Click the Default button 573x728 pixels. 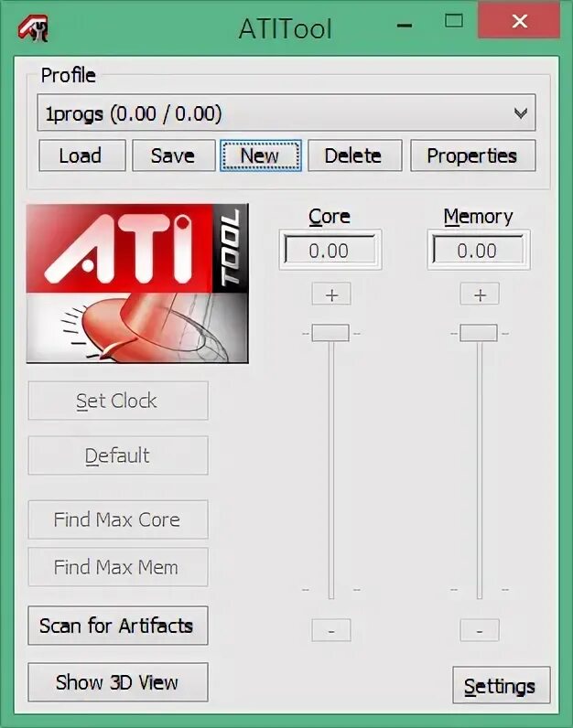coord(118,455)
